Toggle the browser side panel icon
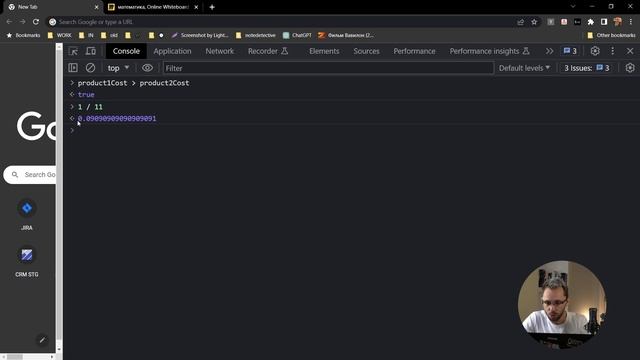 coord(604,22)
